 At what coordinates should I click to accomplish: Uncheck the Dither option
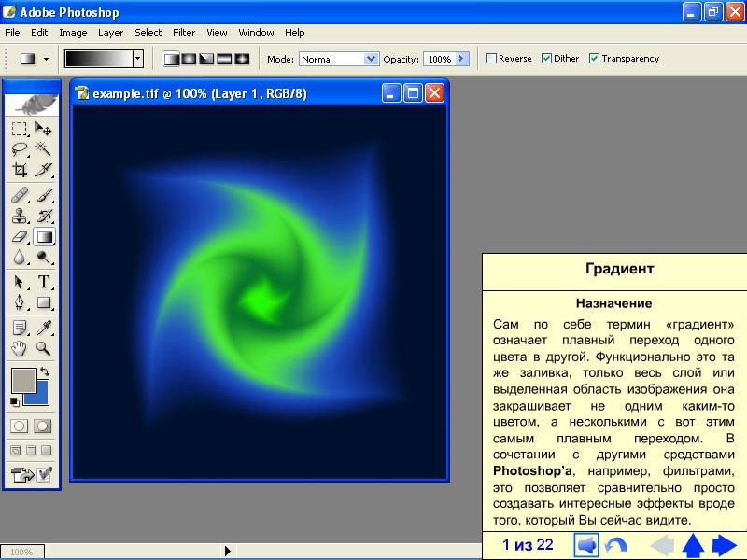point(547,58)
